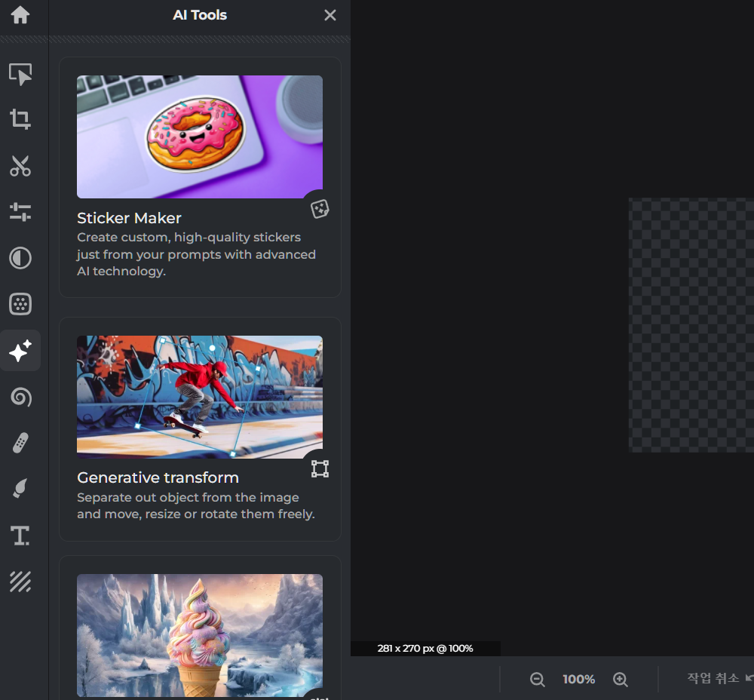Click the 작업 취소 undo button
754x700 pixels.
pos(720,678)
